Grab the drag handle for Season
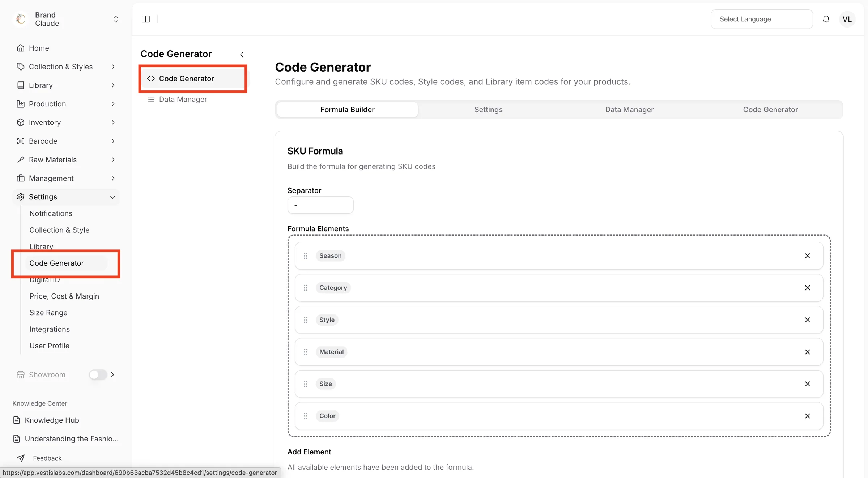 pyautogui.click(x=306, y=256)
